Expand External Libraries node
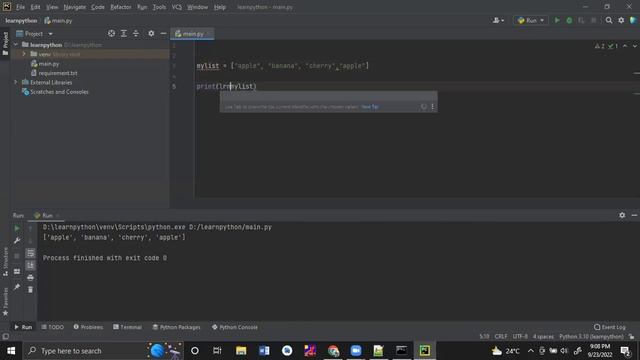This screenshot has width=640, height=360. coord(16,82)
